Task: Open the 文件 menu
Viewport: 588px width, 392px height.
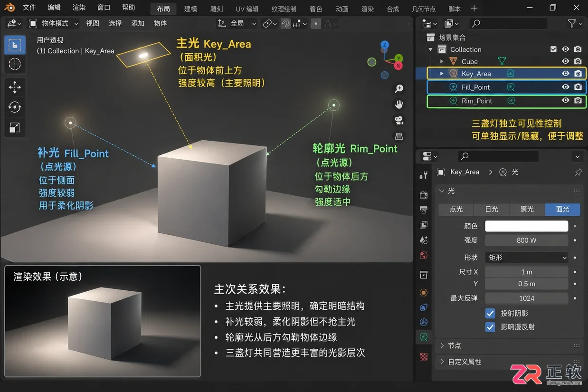Action: pyautogui.click(x=29, y=8)
